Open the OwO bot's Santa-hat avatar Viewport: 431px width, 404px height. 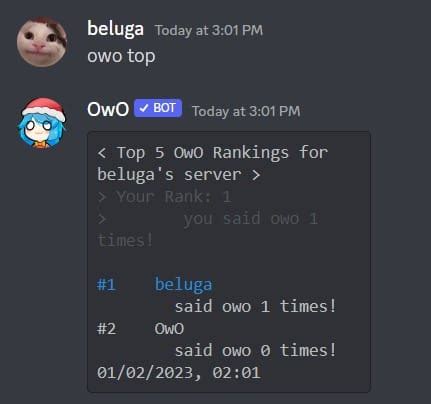(42, 123)
